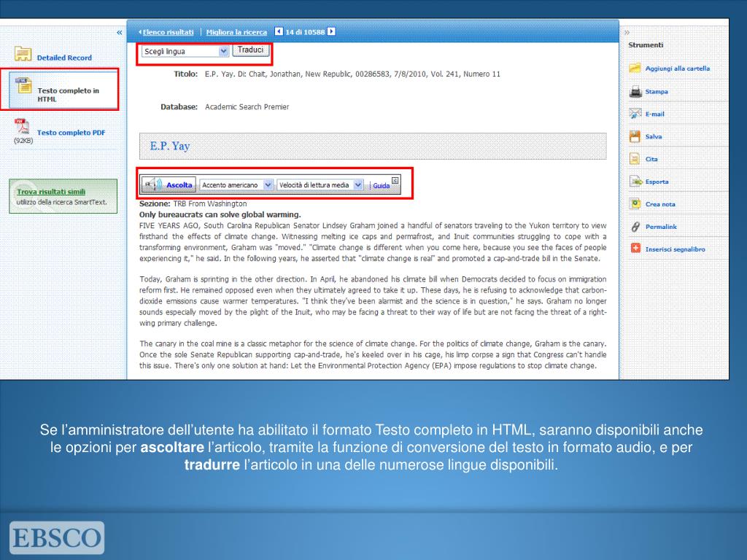Click the folder icon for Aggiungi alla cartella
Screen dimensions: 747x560
[635, 68]
